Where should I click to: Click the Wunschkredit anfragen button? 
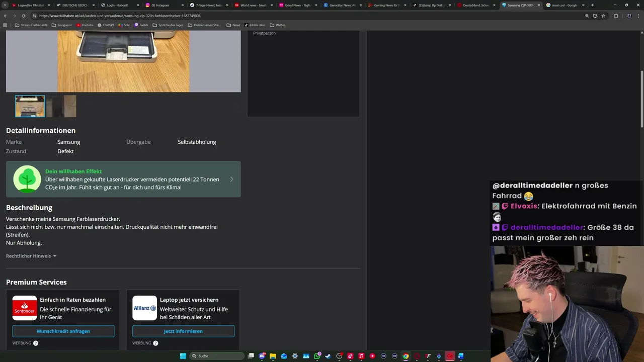point(63,331)
